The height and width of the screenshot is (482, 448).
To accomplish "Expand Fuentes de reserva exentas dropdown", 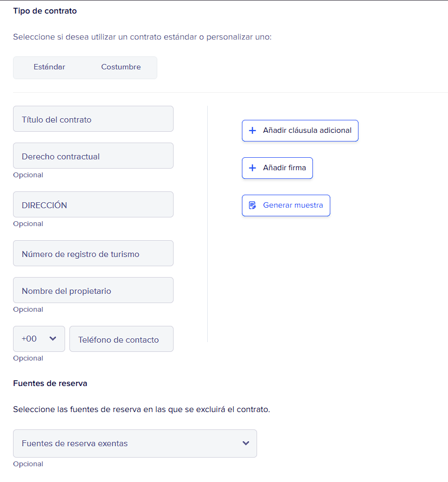I will pyautogui.click(x=135, y=444).
